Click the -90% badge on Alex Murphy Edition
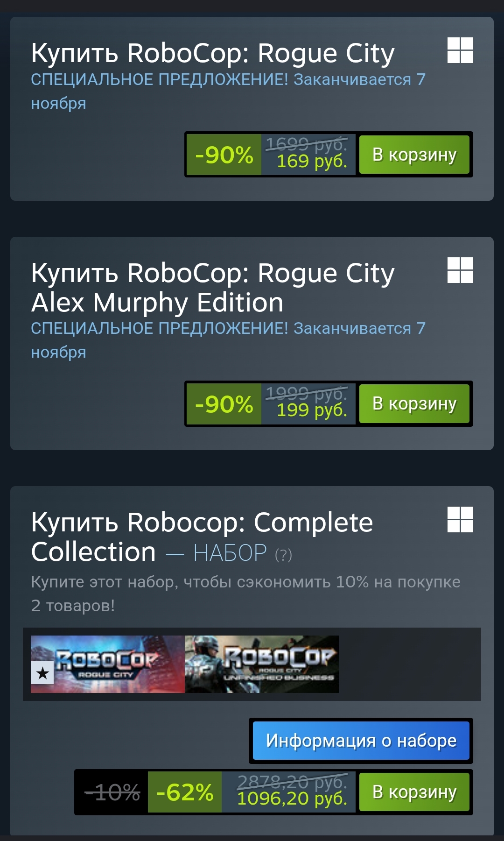The height and width of the screenshot is (841, 504). pos(224,404)
